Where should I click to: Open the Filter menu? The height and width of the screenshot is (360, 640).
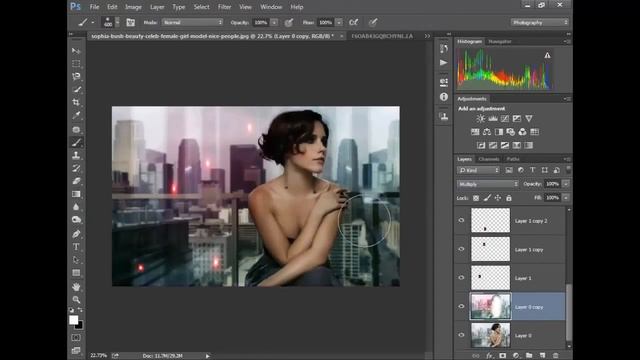224,7
